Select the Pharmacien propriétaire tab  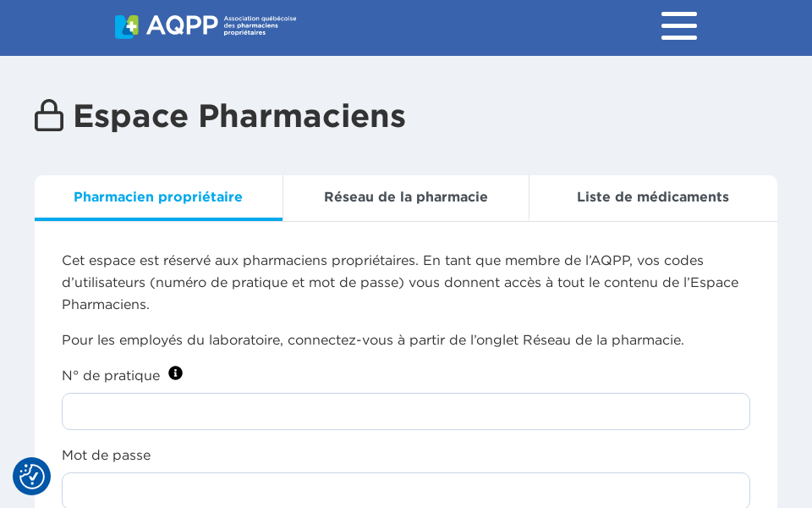pyautogui.click(x=157, y=196)
